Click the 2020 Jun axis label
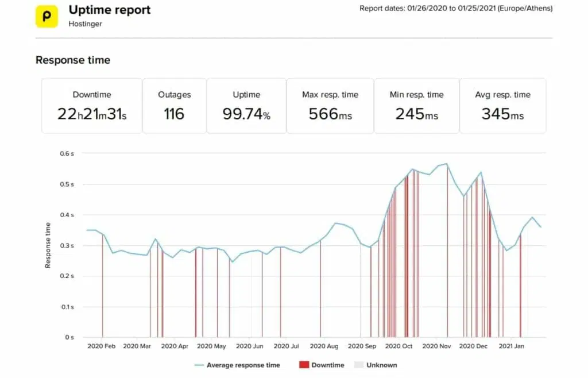 [249, 346]
